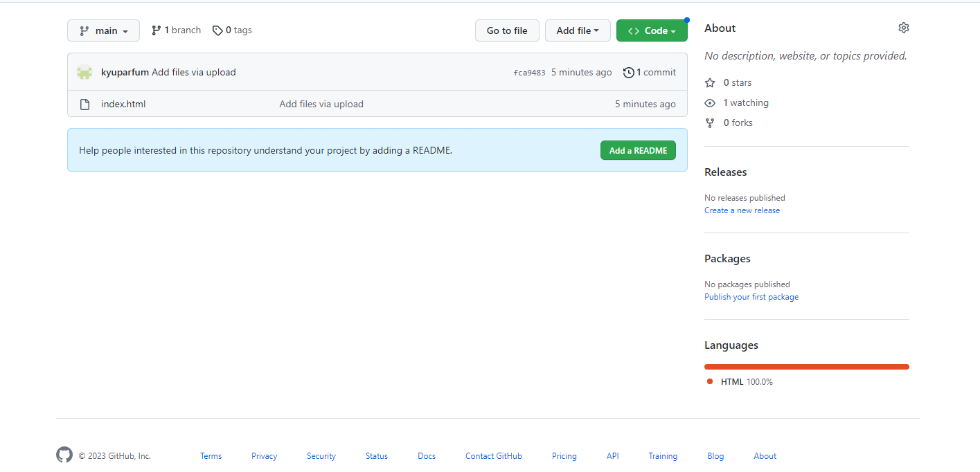This screenshot has width=980, height=472.
Task: Open the Docs footer link
Action: pyautogui.click(x=427, y=456)
